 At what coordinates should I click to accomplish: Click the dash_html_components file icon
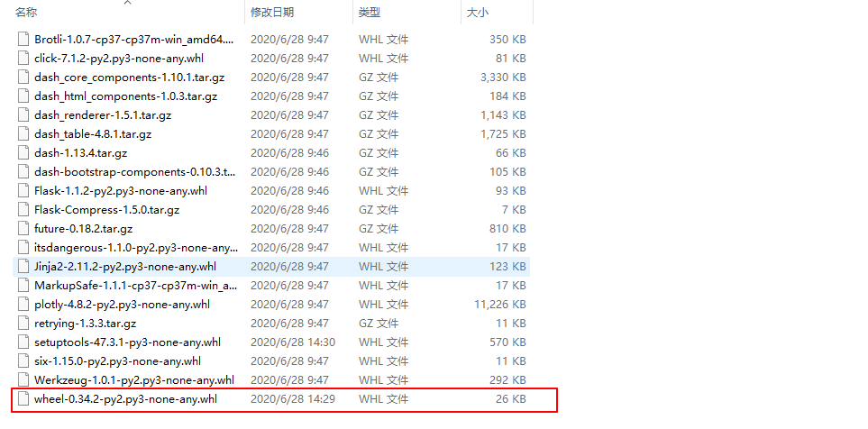click(23, 96)
